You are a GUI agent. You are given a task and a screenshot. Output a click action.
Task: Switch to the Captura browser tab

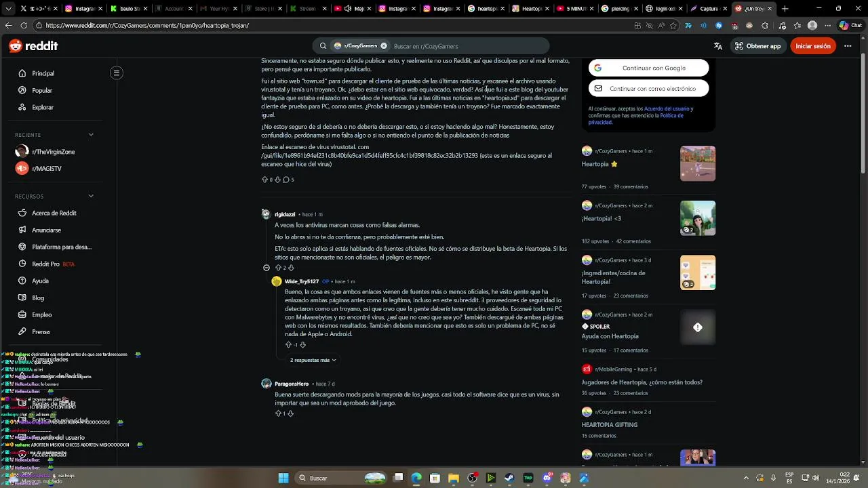705,9
